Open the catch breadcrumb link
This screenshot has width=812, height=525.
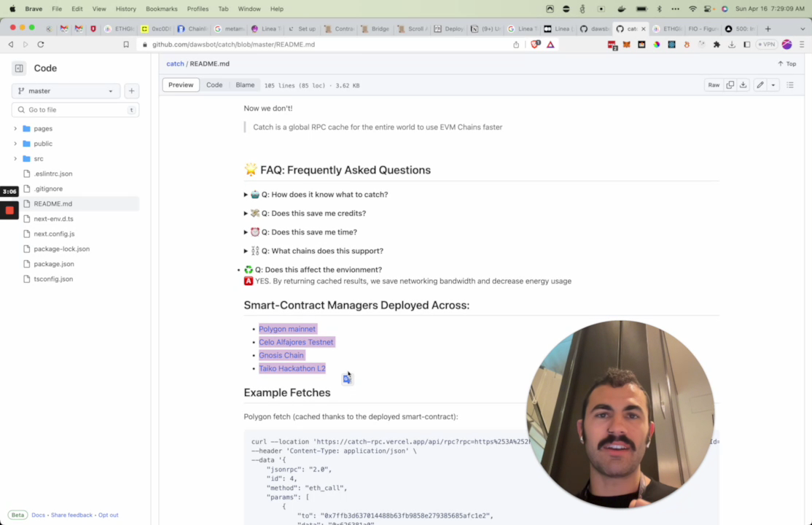coord(175,63)
